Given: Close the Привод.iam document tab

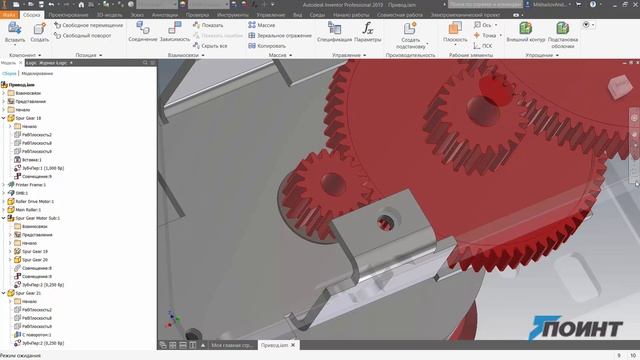Looking at the screenshot, I should [x=293, y=345].
